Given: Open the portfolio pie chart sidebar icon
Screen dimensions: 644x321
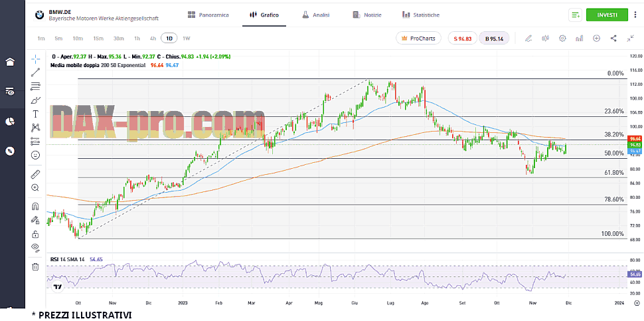Looking at the screenshot, I should 10,122.
